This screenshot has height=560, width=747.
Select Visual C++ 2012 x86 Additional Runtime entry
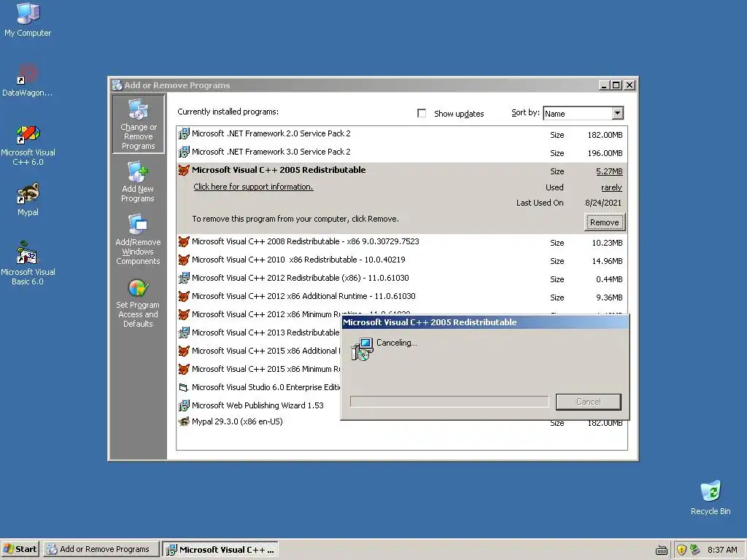[402, 297]
